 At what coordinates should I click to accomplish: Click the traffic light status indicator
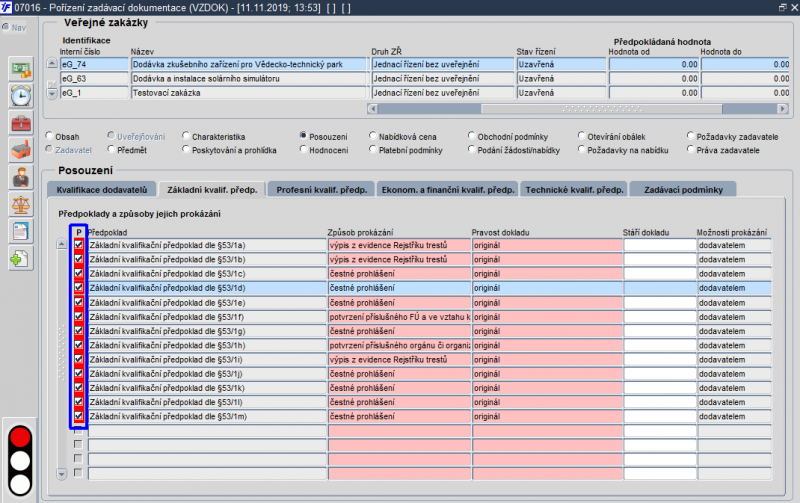coord(20,461)
